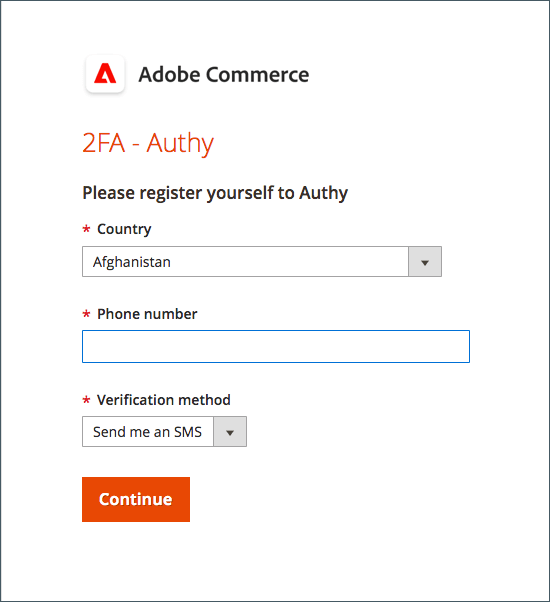The image size is (550, 602).
Task: Click the orange Continue button
Action: tap(136, 499)
